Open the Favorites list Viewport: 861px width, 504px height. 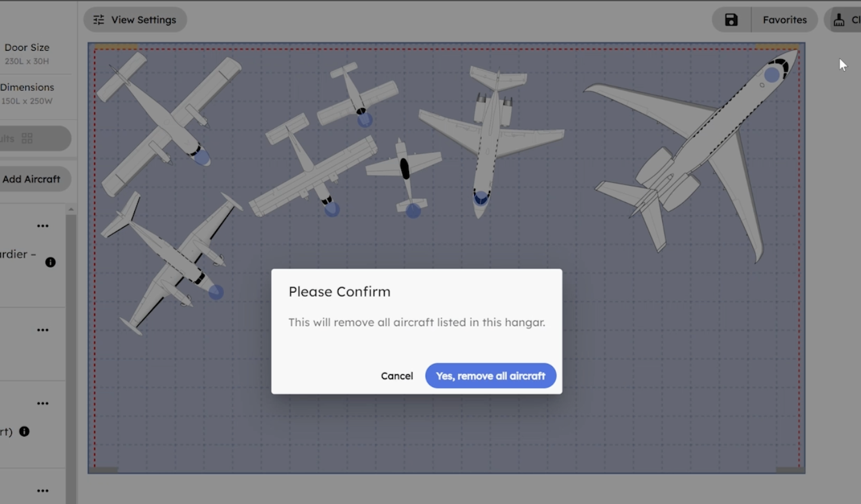coord(784,20)
